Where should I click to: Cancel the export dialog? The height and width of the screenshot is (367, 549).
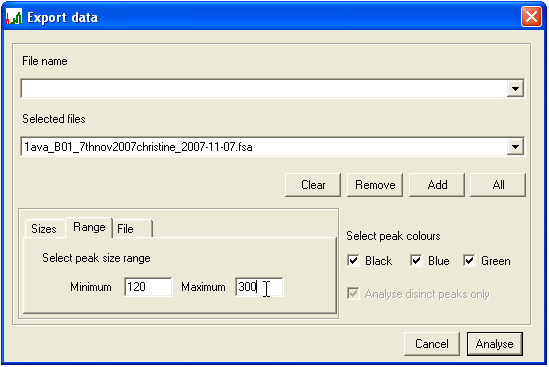coord(432,344)
